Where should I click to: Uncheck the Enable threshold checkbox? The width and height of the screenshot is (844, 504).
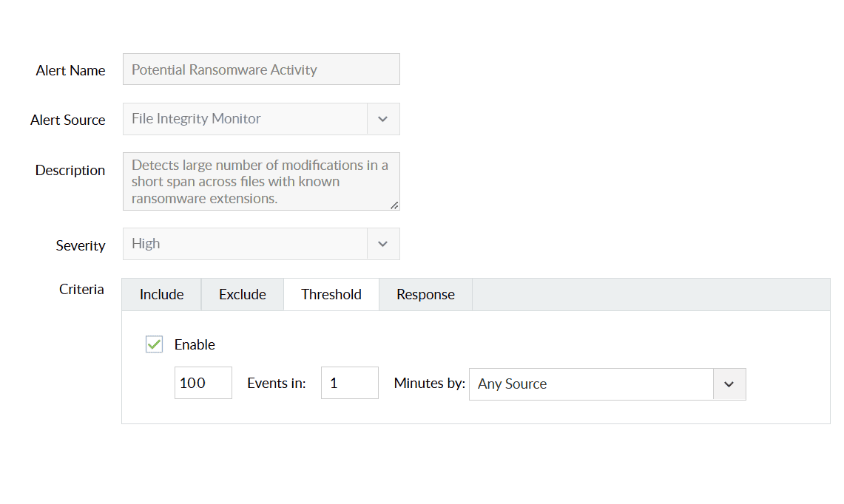tap(154, 344)
